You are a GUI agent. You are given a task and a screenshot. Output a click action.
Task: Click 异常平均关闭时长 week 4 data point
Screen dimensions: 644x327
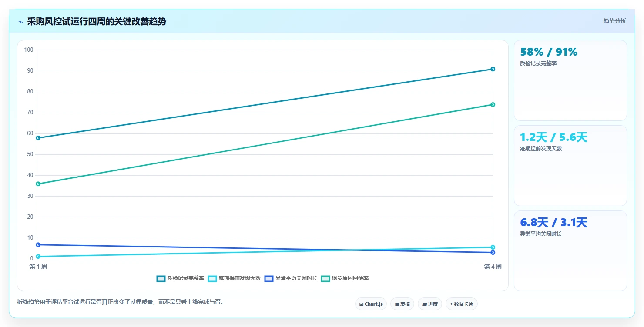pyautogui.click(x=493, y=252)
